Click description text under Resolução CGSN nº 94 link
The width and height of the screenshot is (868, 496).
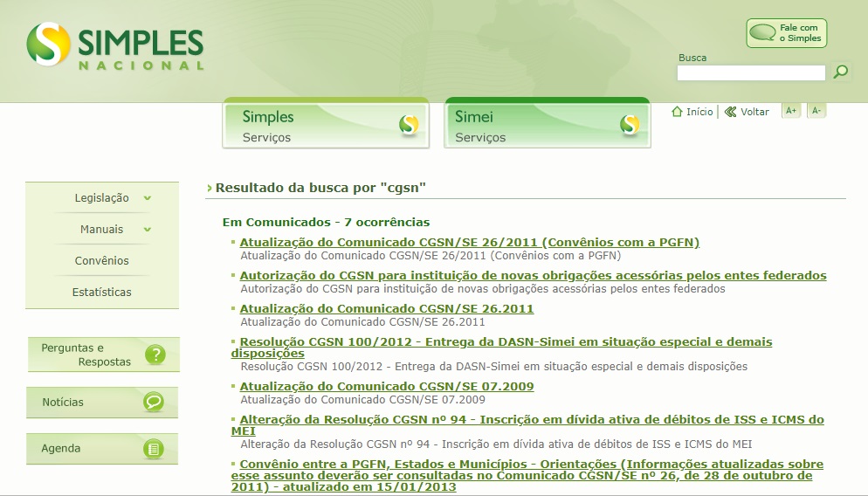[x=496, y=444]
